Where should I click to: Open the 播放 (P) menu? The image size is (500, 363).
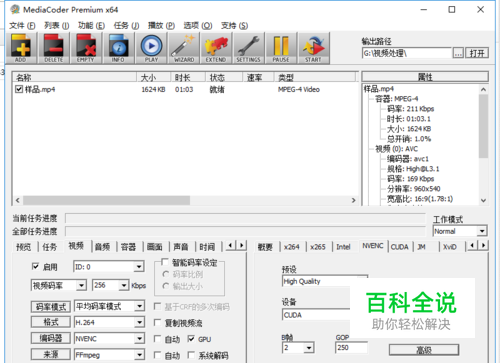(161, 25)
